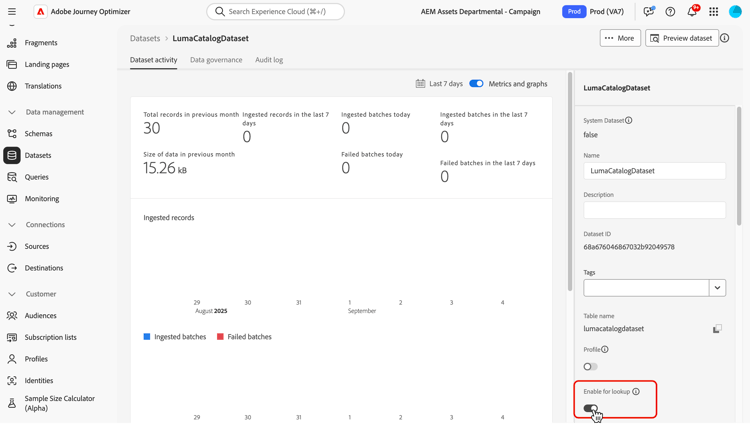Open the feedback chat icon
Screen dimensions: 750x424
[649, 11]
